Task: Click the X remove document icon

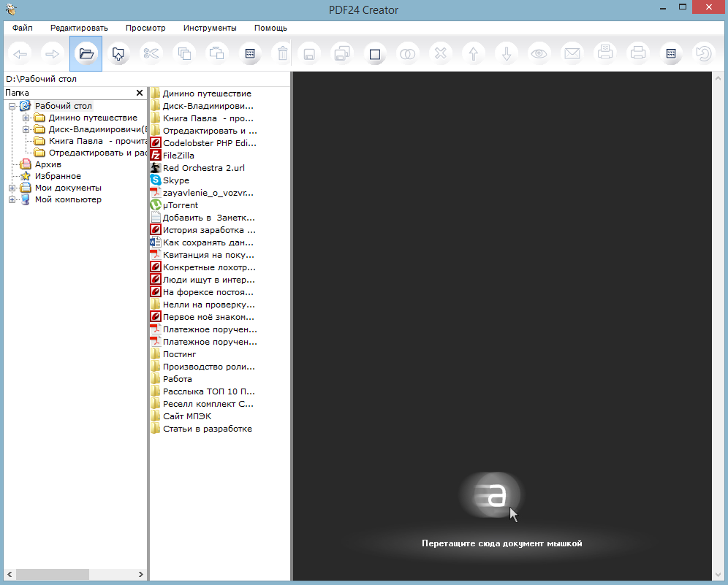Action: click(441, 54)
